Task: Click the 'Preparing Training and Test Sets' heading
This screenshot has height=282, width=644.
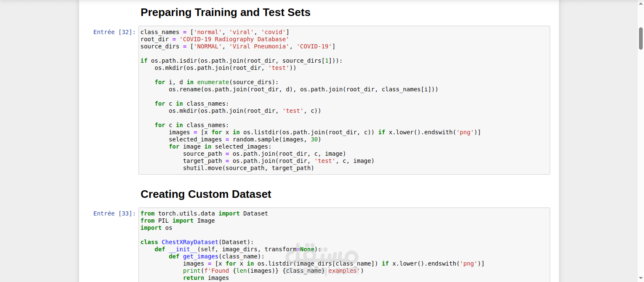Action: click(226, 13)
